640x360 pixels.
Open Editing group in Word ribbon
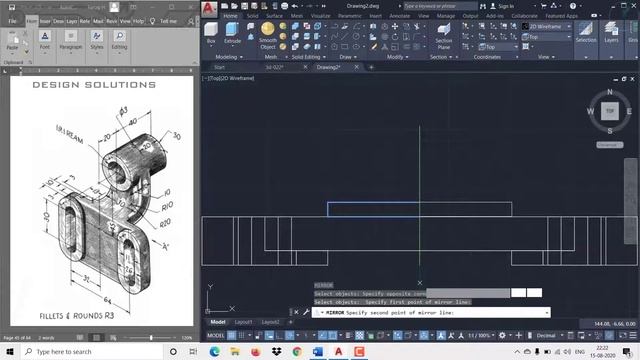(120, 41)
